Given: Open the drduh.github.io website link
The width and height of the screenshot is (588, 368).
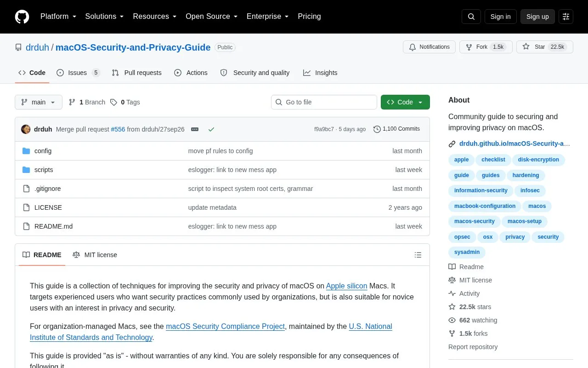Looking at the screenshot, I should click(514, 144).
